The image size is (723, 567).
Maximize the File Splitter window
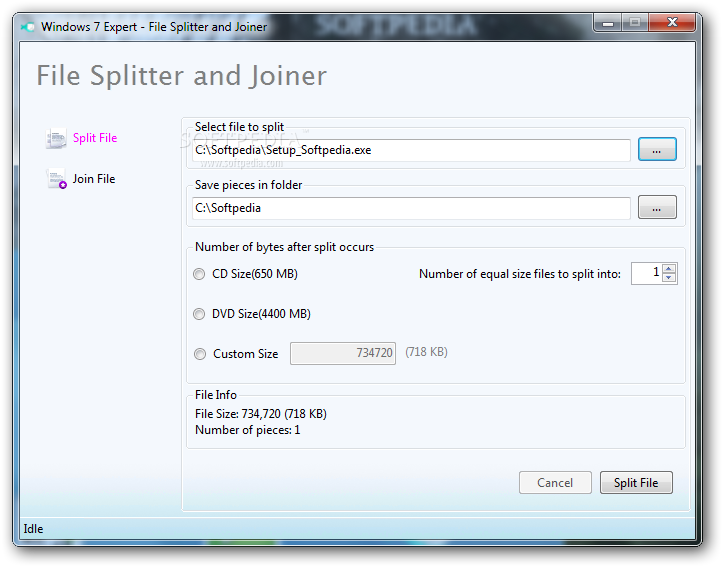coord(635,22)
